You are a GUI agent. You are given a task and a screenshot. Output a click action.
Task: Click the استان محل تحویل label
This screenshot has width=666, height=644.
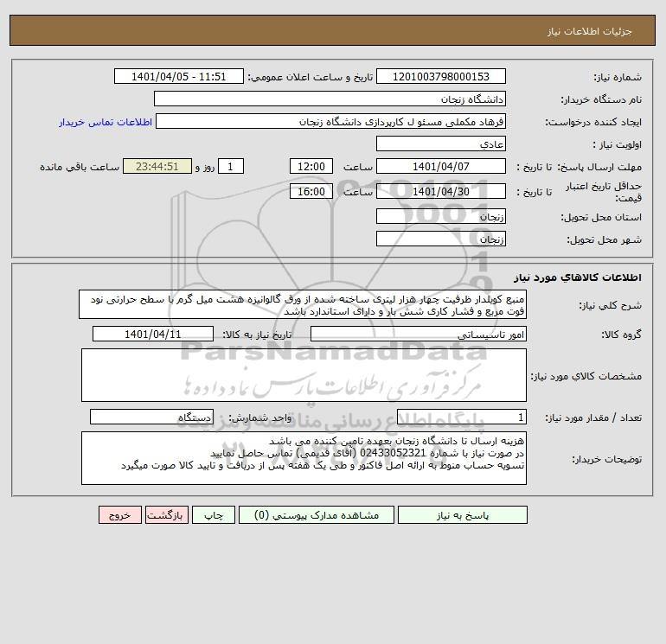click(x=601, y=217)
